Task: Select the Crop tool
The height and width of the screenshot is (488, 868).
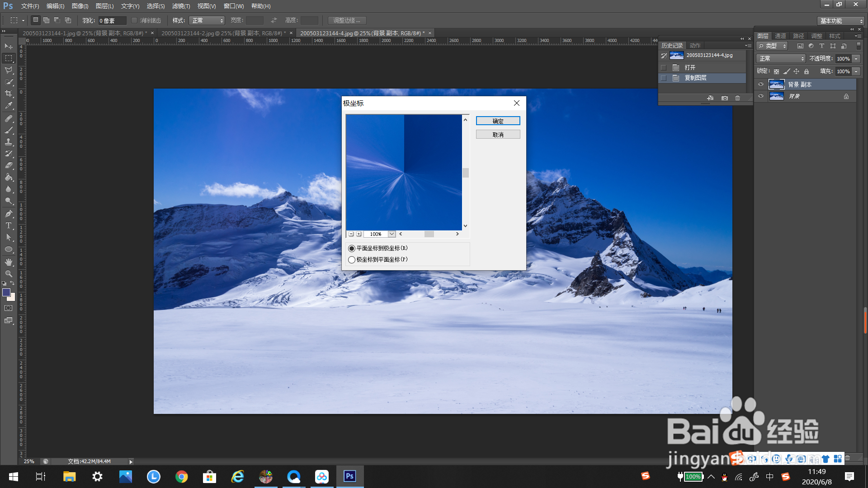Action: 9,94
